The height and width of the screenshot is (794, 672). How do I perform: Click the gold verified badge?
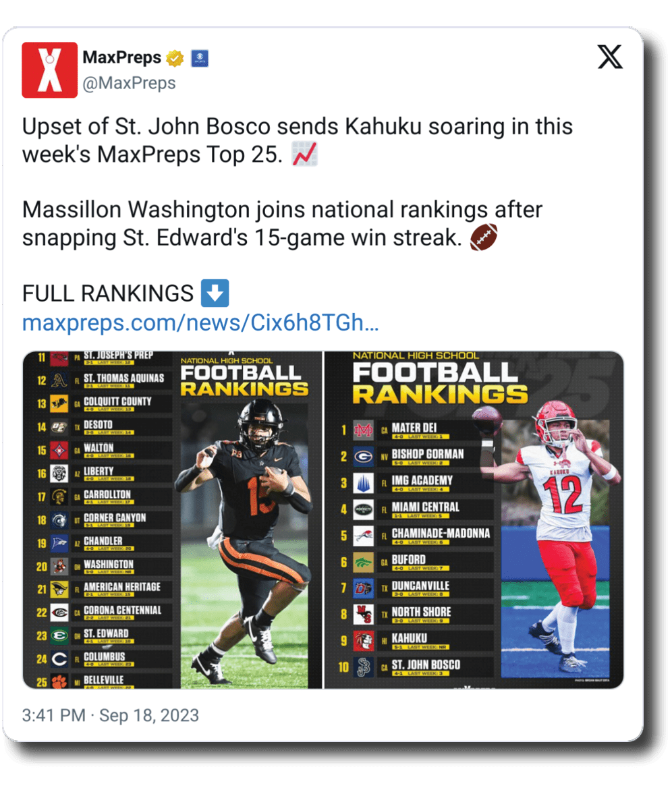point(175,59)
